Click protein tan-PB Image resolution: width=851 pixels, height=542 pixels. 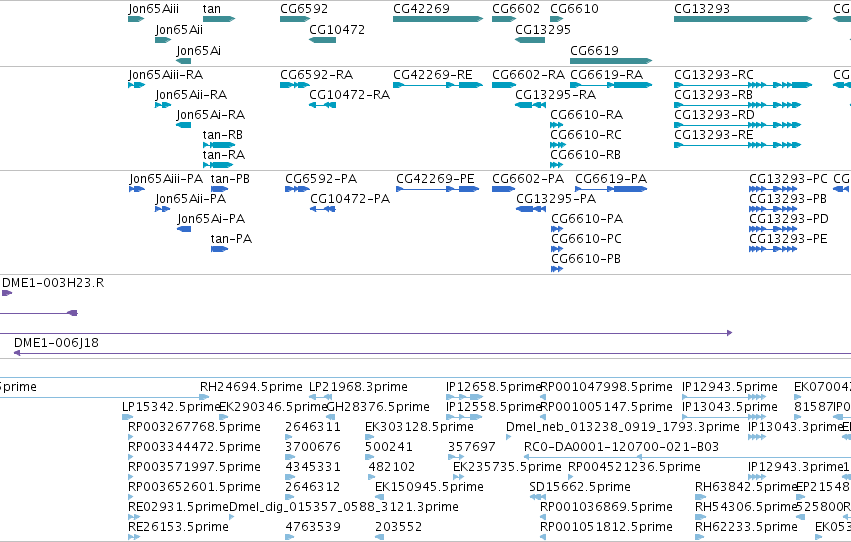click(x=219, y=189)
